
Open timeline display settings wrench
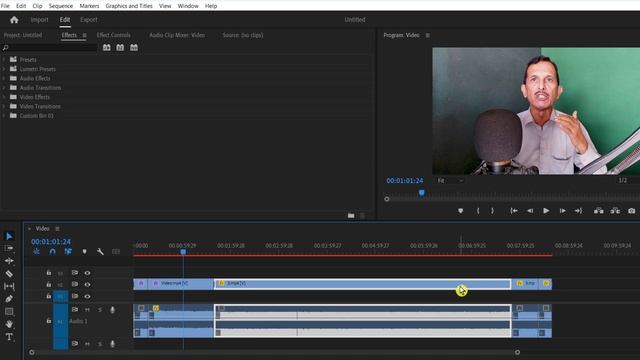pyautogui.click(x=100, y=251)
